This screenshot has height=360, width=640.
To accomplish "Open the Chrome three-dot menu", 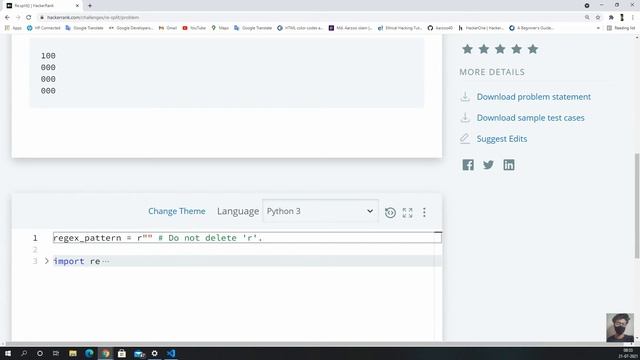I will click(x=633, y=18).
